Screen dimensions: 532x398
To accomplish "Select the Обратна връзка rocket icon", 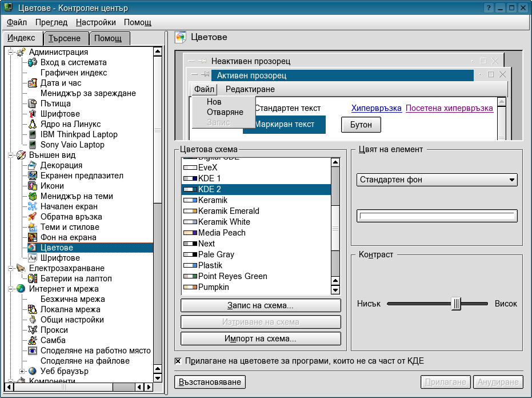I will 33,217.
